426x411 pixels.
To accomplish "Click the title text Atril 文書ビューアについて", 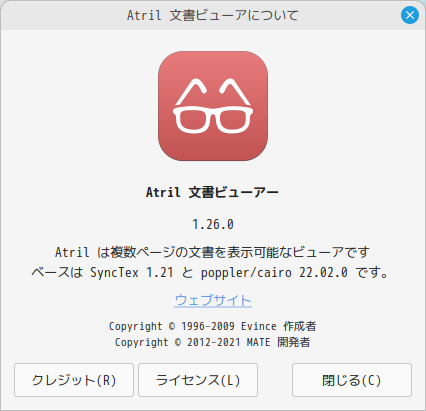I will click(x=212, y=15).
